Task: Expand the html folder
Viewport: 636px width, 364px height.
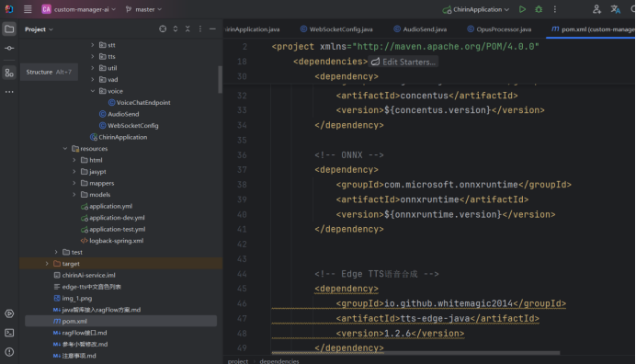Action: click(74, 160)
